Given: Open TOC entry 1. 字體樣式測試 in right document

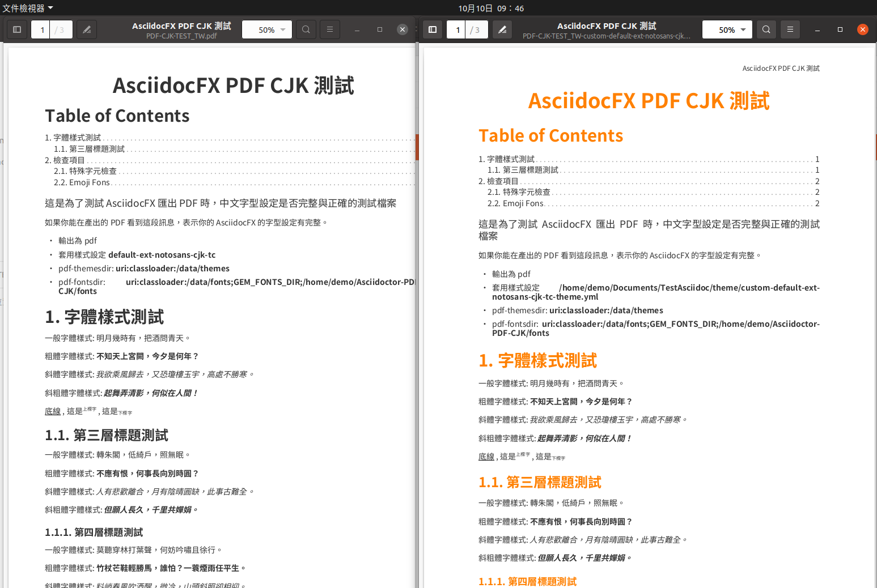Looking at the screenshot, I should (x=507, y=159).
